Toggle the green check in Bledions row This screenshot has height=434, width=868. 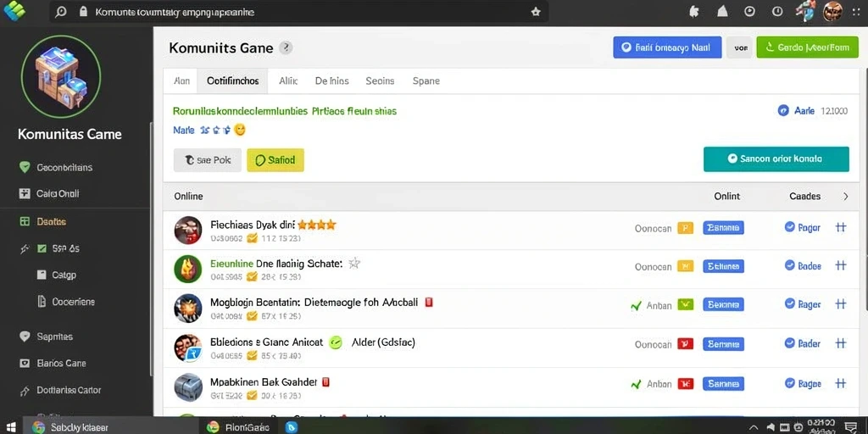pyautogui.click(x=335, y=342)
